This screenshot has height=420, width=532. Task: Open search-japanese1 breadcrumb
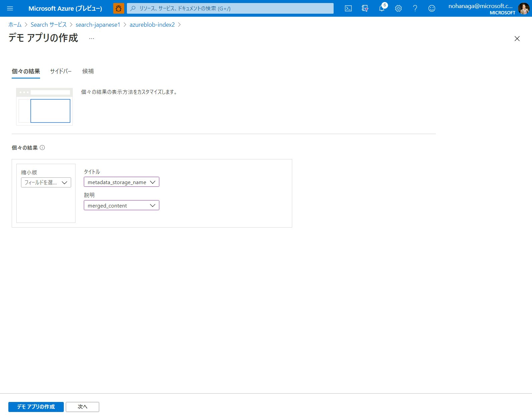tap(98, 25)
